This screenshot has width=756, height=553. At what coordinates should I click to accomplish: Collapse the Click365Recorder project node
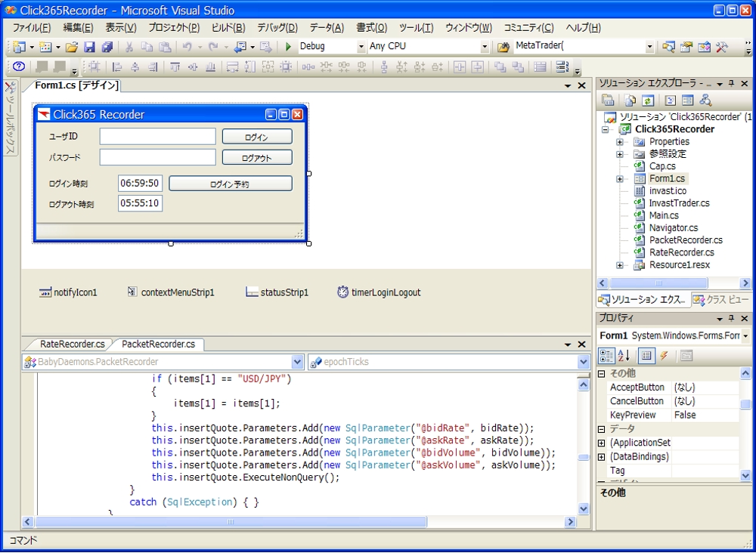tap(605, 130)
